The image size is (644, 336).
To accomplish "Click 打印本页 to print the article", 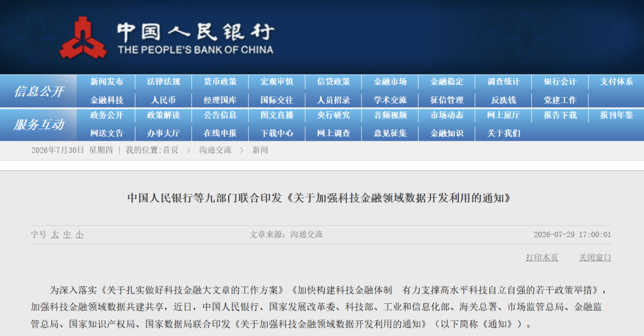I will click(541, 257).
